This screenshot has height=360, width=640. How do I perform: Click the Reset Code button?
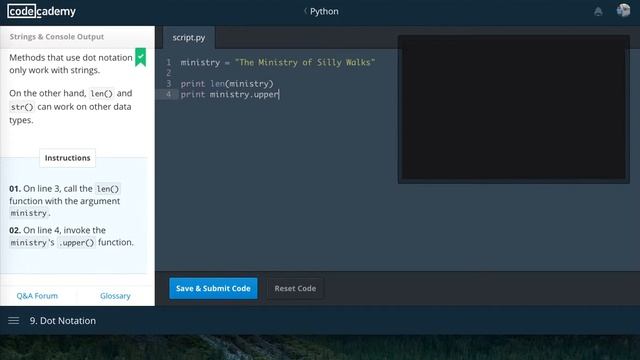295,288
